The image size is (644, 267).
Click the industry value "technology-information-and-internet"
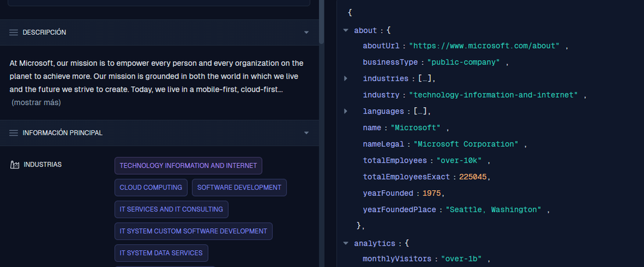click(x=493, y=95)
